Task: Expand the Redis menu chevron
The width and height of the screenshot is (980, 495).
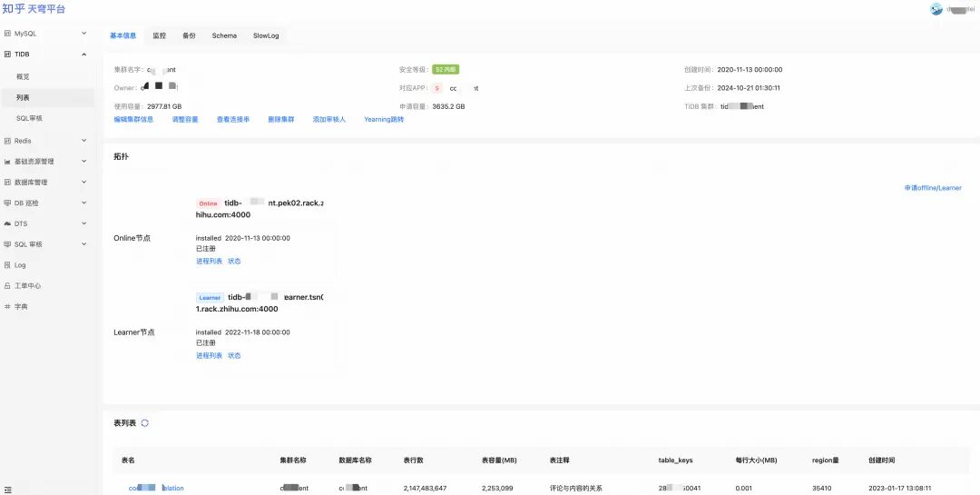Action: pos(84,141)
